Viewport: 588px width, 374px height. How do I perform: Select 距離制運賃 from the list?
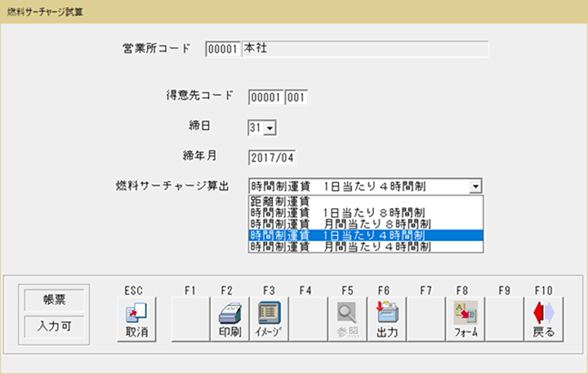[366, 201]
